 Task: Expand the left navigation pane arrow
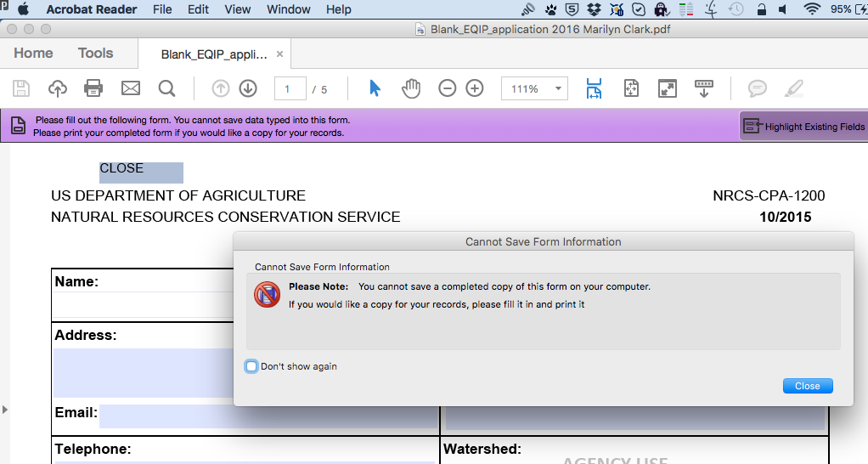[5, 410]
